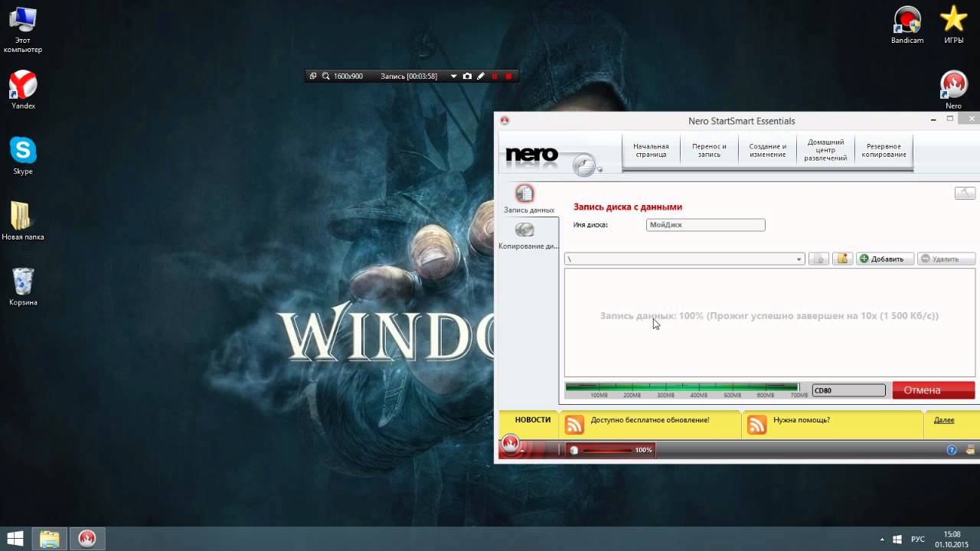Click the Имя диска field with МойДиск
The height and width of the screenshot is (551, 980).
(x=705, y=225)
